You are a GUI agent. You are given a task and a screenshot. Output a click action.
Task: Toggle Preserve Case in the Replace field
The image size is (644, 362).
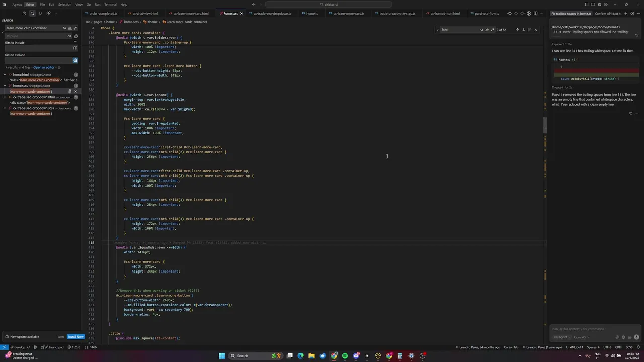[x=69, y=36]
